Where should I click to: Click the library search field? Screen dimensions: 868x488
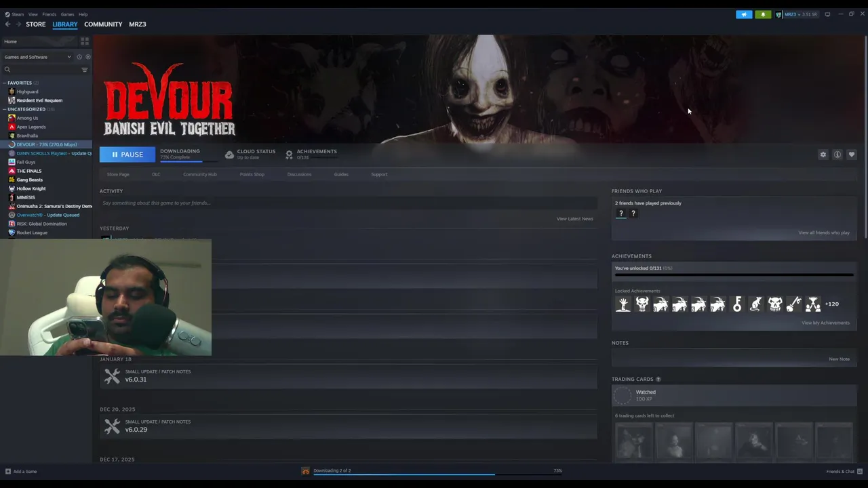pyautogui.click(x=41, y=69)
